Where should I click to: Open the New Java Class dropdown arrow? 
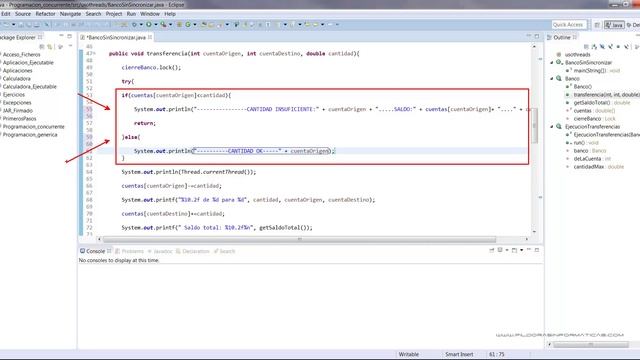[x=195, y=24]
